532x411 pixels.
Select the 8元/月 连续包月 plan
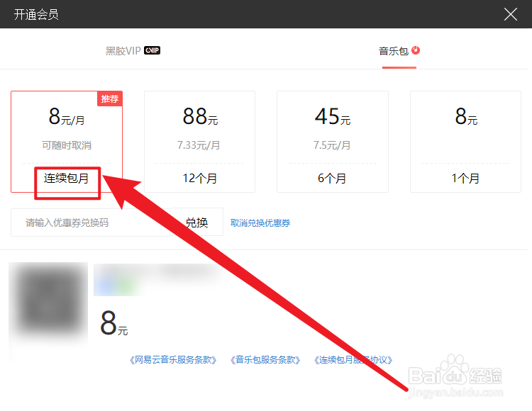tap(67, 142)
